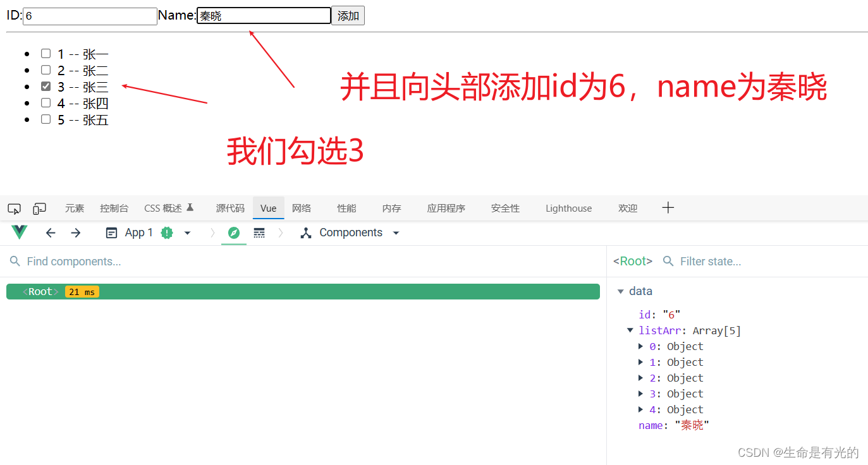Click the Vue logo icon
This screenshot has height=465, width=868.
(20, 232)
